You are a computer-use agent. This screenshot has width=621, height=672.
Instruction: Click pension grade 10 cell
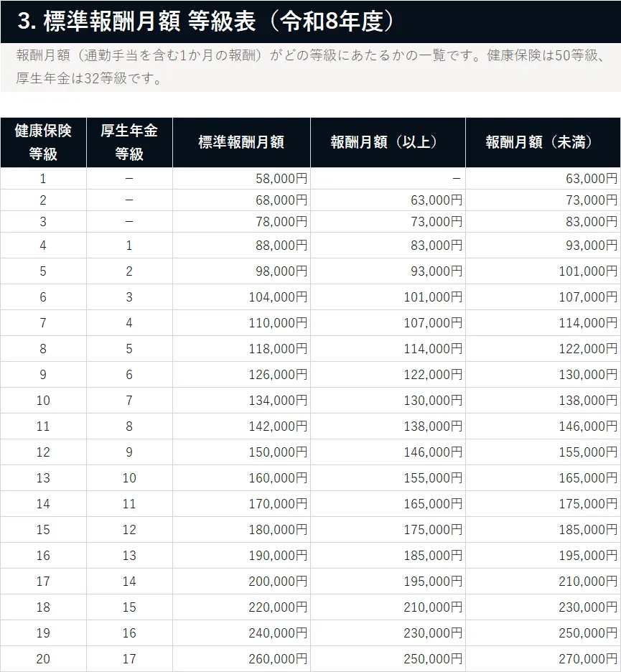pos(129,478)
